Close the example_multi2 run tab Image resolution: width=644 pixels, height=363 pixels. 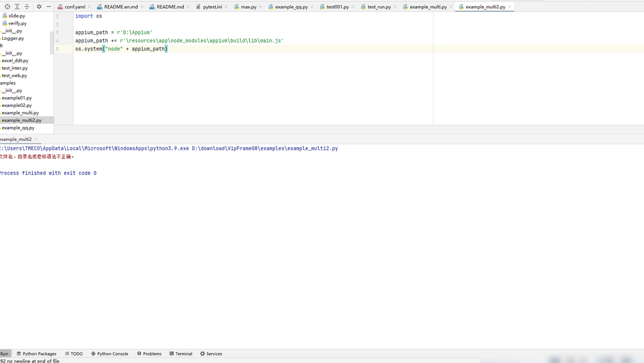click(36, 139)
